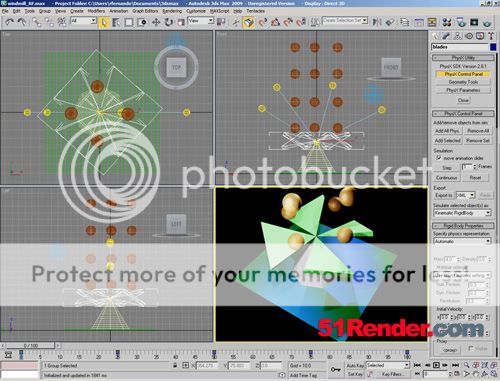Click the Quick Render teapot icon
500x381 pixels.
(x=487, y=22)
